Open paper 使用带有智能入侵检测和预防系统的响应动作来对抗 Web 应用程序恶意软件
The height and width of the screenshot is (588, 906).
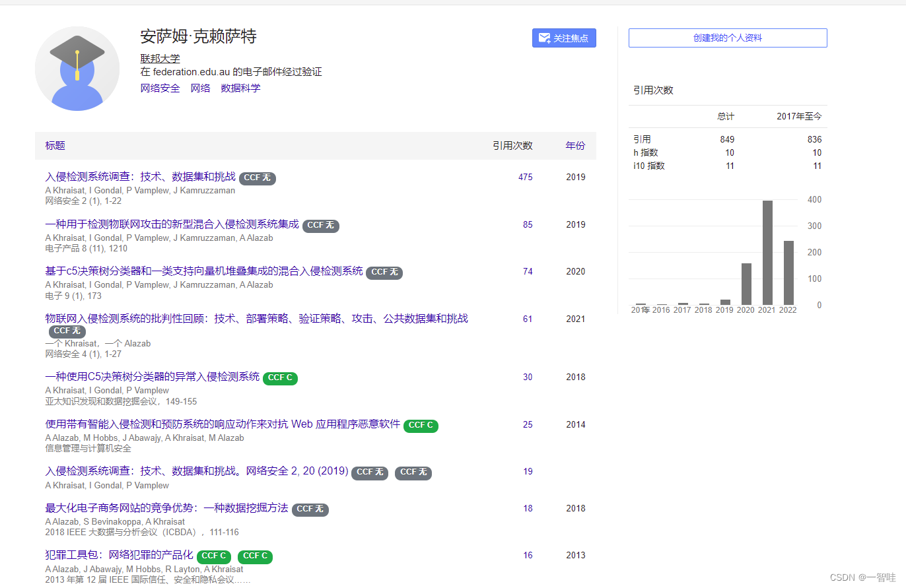click(x=223, y=424)
